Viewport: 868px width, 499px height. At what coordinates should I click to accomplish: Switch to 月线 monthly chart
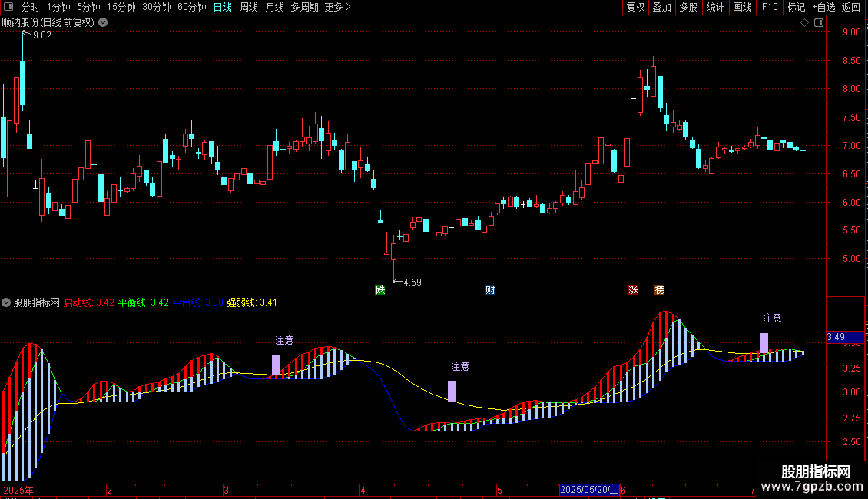click(274, 7)
